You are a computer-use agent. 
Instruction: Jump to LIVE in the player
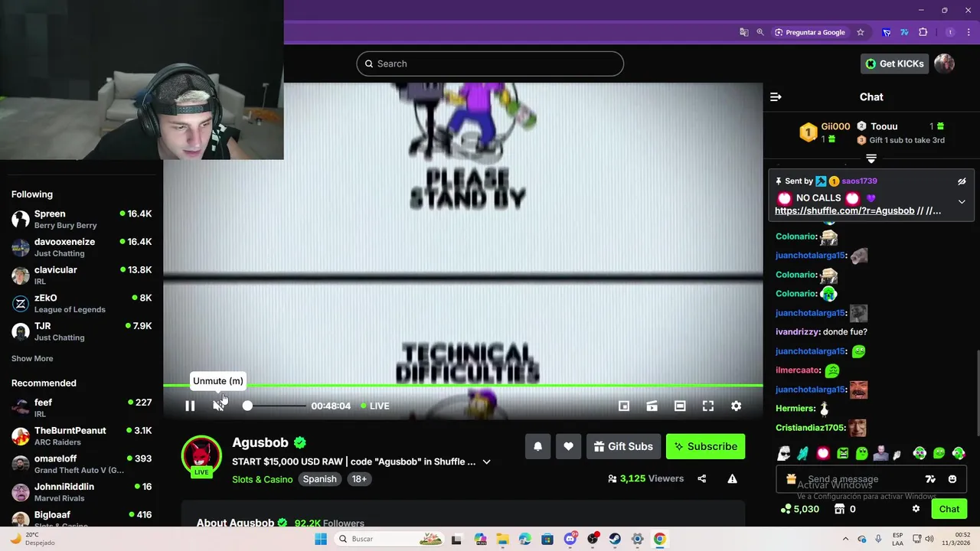pyautogui.click(x=375, y=406)
